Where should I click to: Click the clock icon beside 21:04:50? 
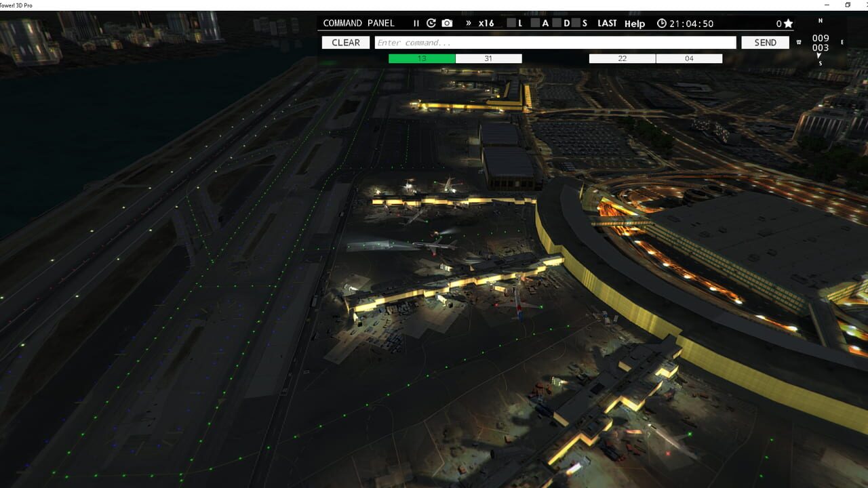coord(662,23)
